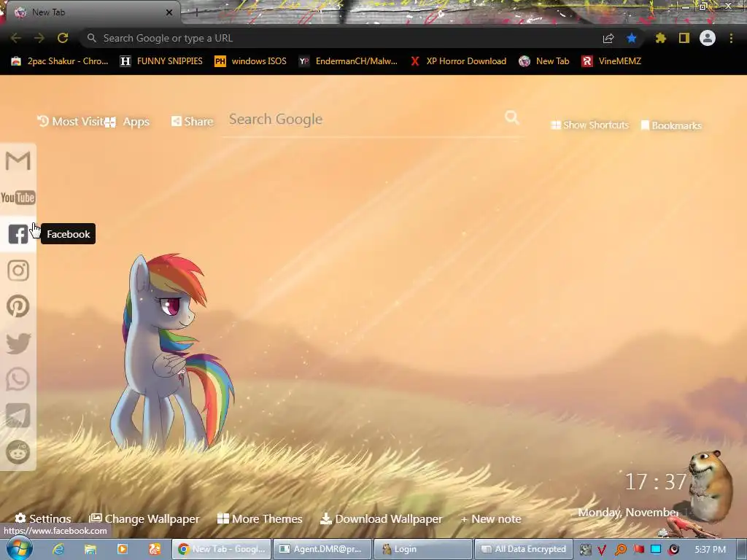Add a New note
747x560 pixels.
pos(491,519)
